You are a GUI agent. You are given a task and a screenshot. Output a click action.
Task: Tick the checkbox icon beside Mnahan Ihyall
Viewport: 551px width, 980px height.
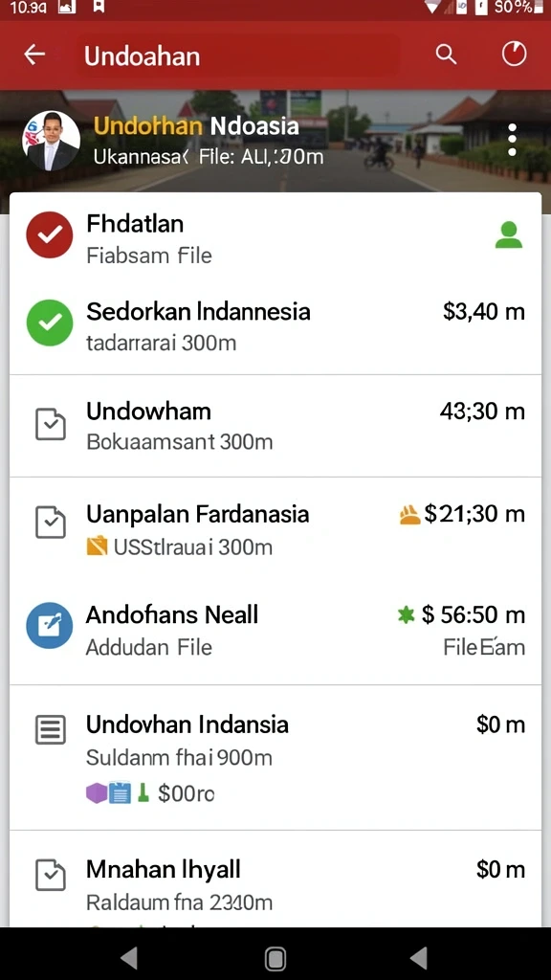[x=51, y=875]
